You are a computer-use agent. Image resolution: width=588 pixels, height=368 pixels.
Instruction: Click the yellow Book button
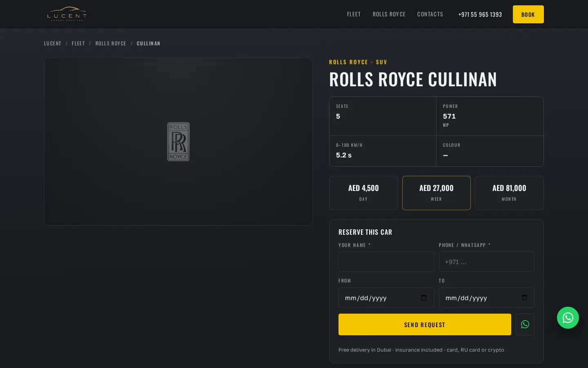tap(528, 14)
